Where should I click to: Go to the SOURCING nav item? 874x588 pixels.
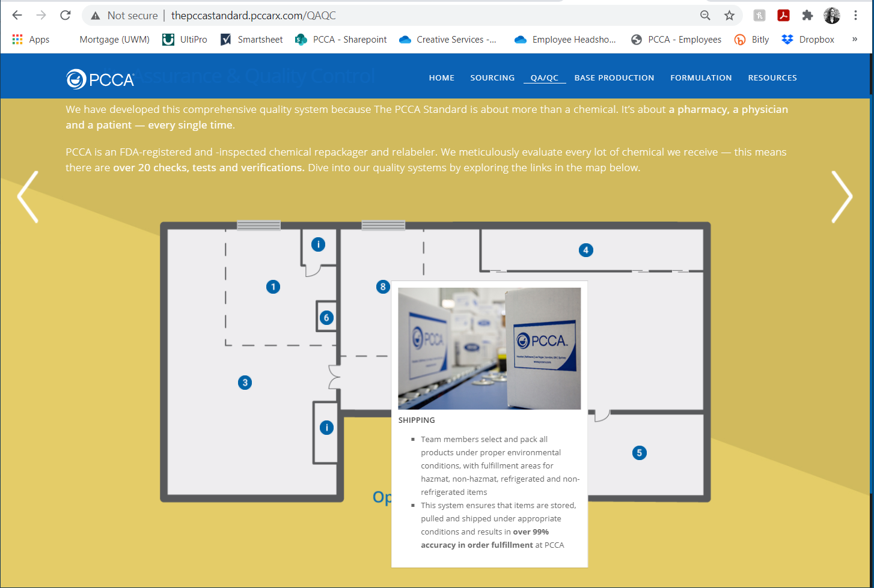tap(492, 77)
